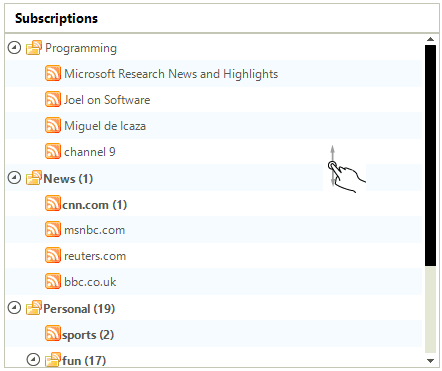Select the bbc.co.uk feed

click(90, 282)
